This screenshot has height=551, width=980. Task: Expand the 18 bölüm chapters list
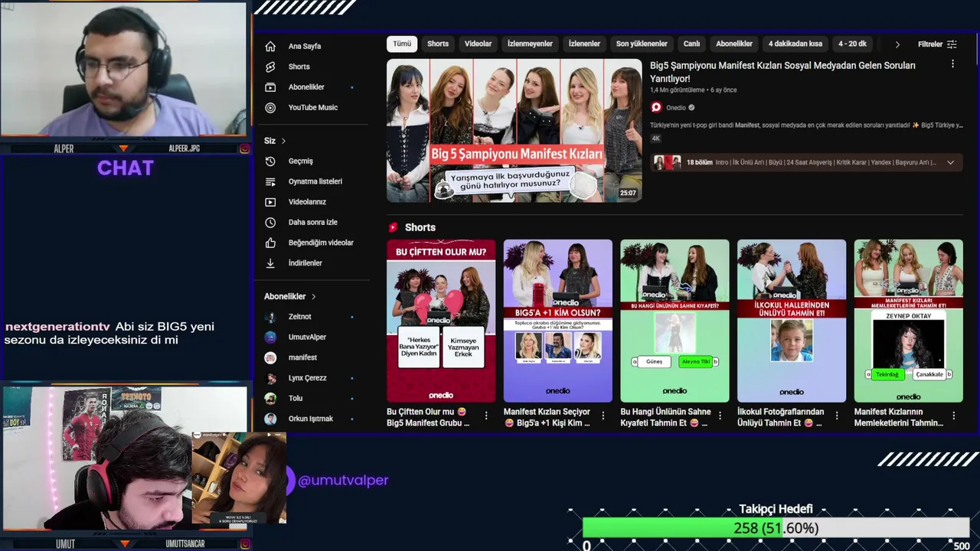951,162
